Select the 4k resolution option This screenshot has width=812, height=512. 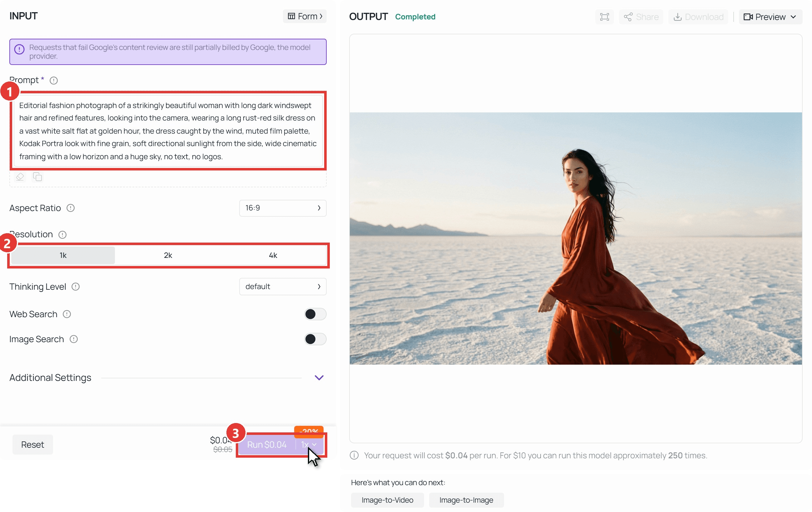pyautogui.click(x=273, y=255)
